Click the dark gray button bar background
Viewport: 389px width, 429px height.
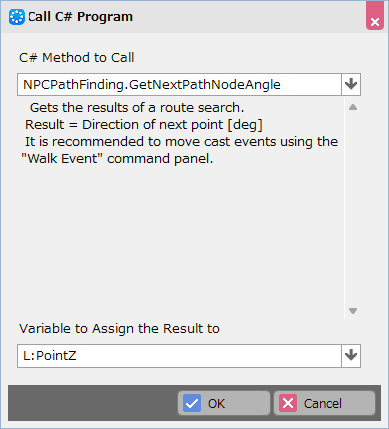point(93,403)
